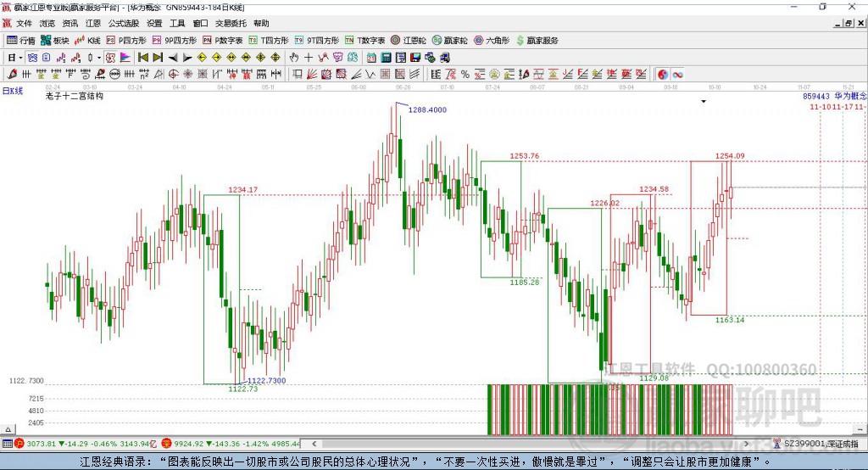This screenshot has width=868, height=470.
Task: Click the T数字表 toolbar button
Action: click(x=370, y=40)
